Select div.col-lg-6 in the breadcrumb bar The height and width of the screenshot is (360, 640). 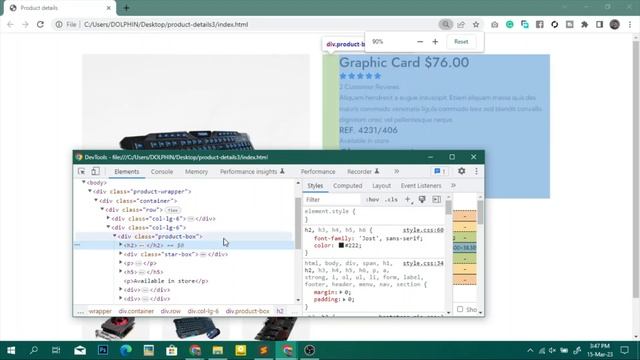(x=203, y=311)
